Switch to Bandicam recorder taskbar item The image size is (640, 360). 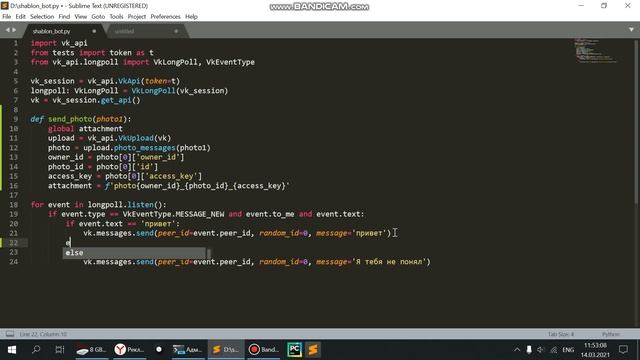click(264, 350)
